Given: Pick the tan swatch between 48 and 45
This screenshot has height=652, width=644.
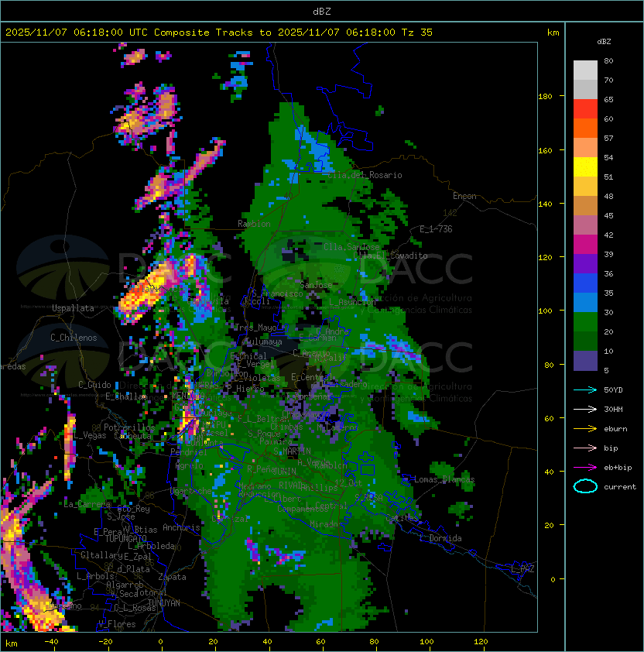Looking at the screenshot, I should tap(585, 205).
